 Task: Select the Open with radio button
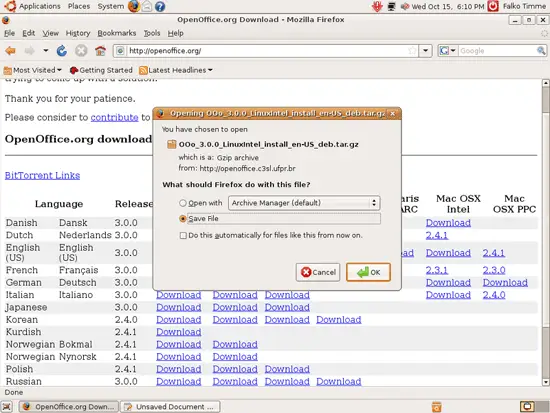pos(183,203)
